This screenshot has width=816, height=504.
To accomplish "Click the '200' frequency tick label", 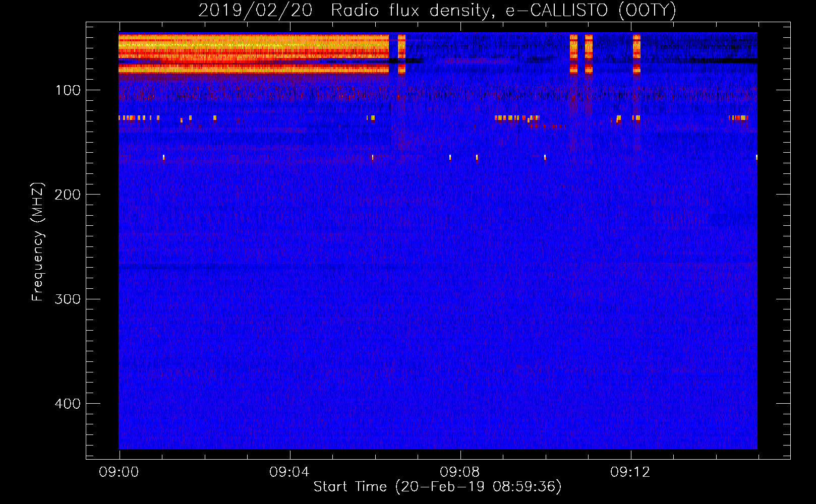I will 68,195.
